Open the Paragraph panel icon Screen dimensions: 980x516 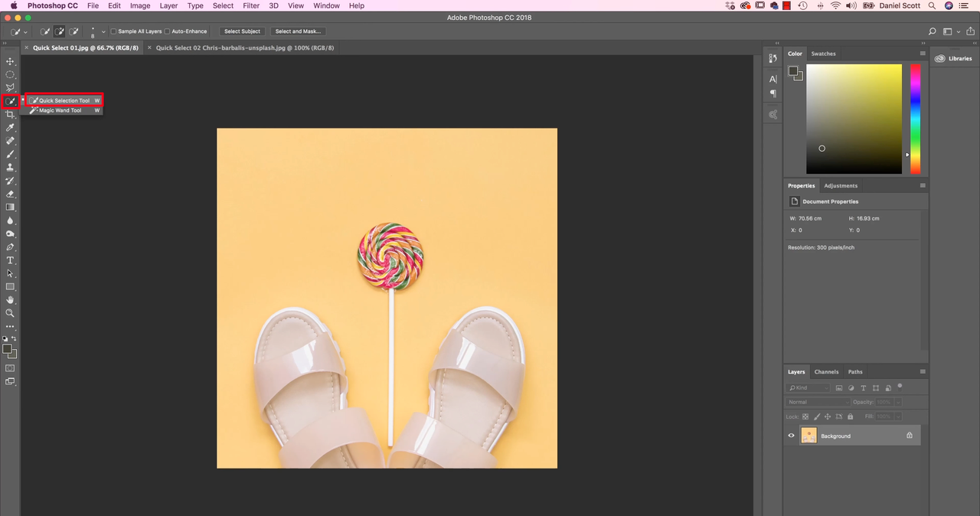(773, 93)
